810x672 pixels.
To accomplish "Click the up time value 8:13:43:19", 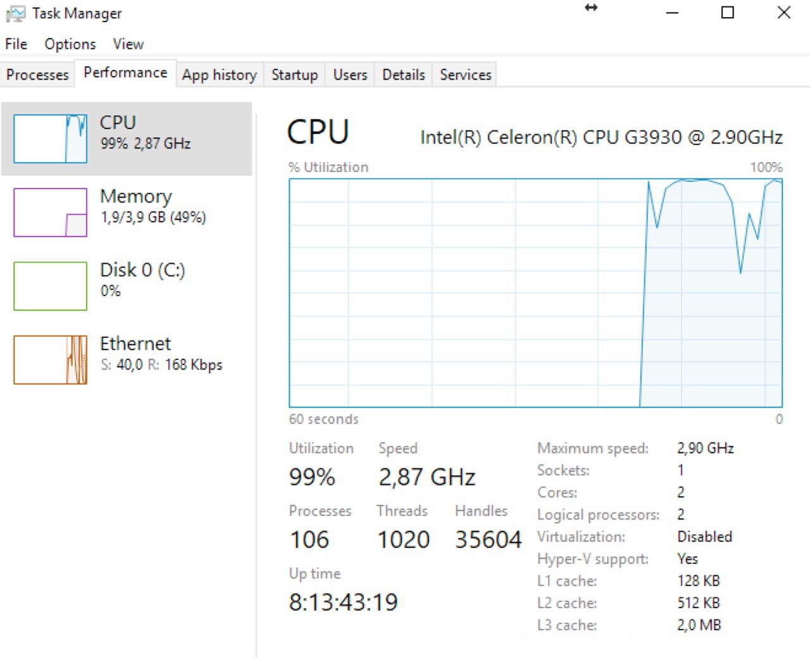I will click(344, 602).
